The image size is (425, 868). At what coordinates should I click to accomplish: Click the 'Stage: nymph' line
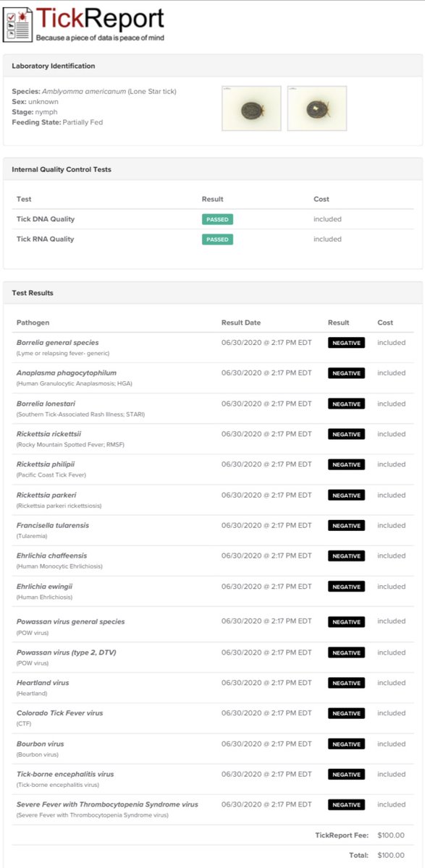(x=34, y=112)
